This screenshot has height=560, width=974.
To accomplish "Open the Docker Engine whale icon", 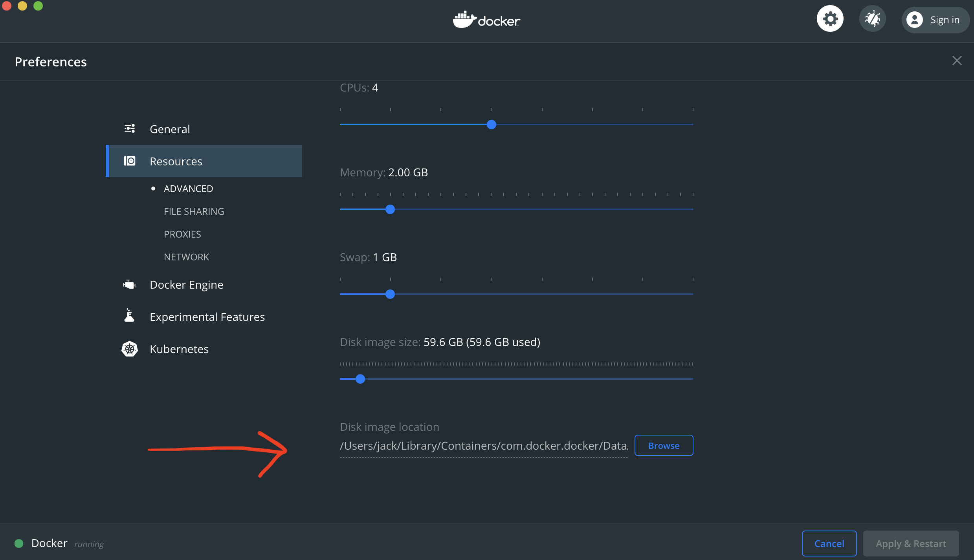I will [129, 284].
